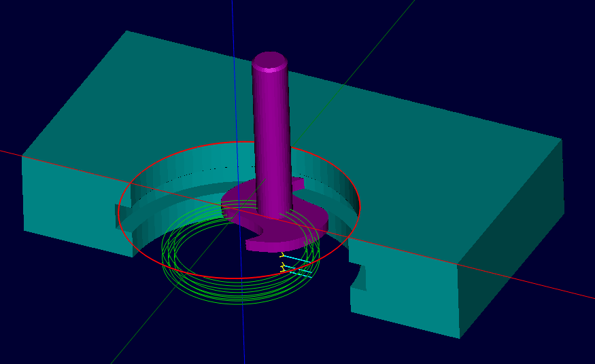The image size is (595, 364).
Task: Click the top-left back corner of stock
Action: pos(127,31)
